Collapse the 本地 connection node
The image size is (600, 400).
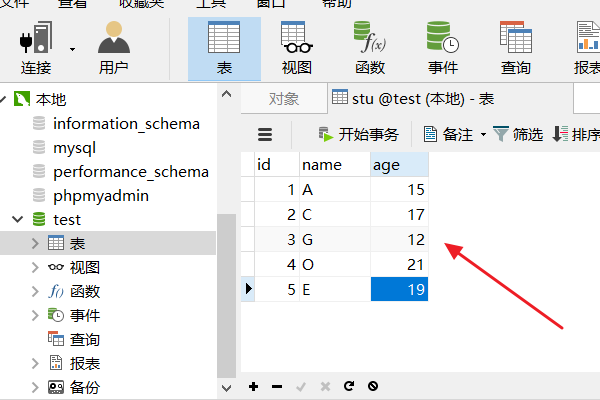pos(3,100)
